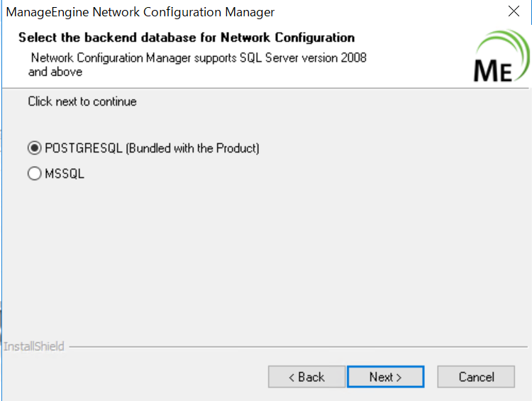Cancel the installation wizard
The image size is (532, 401).
(x=476, y=377)
